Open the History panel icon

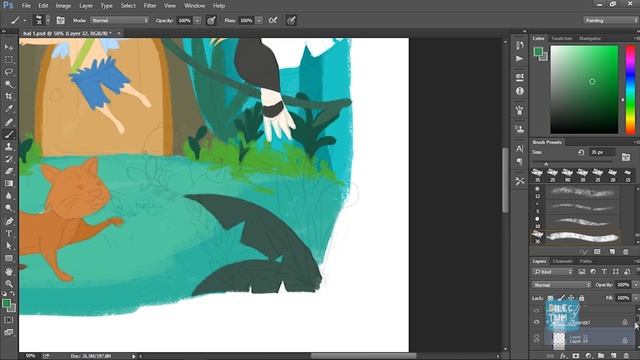point(520,45)
